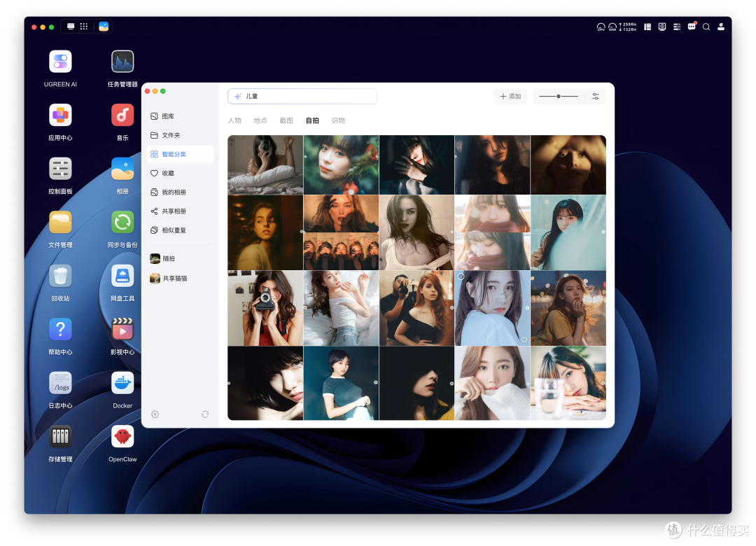Open the user account icon

coord(721,27)
